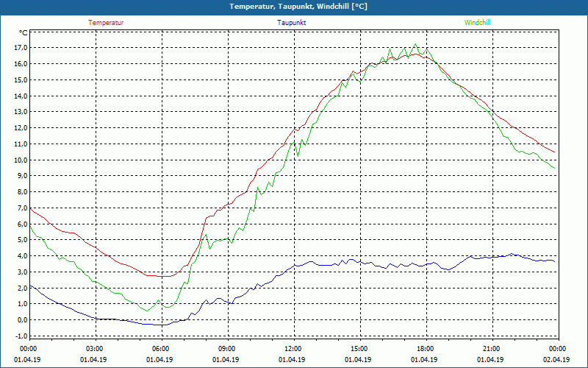Click the 09:00 time axis label
The height and width of the screenshot is (368, 588).
tap(226, 349)
